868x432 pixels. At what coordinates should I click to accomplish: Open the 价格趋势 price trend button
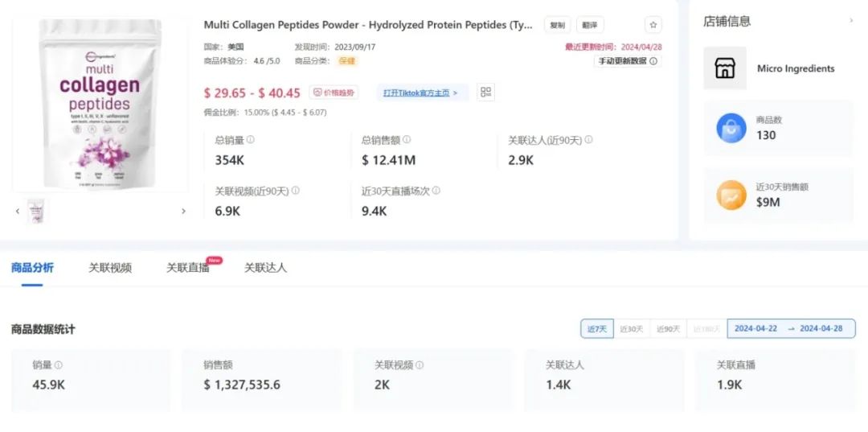point(334,93)
